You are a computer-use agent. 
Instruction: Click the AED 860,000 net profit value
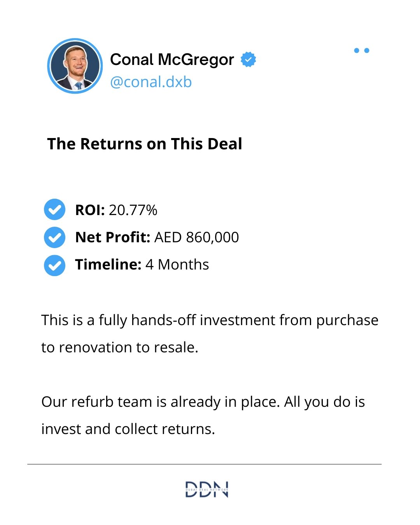[197, 237]
